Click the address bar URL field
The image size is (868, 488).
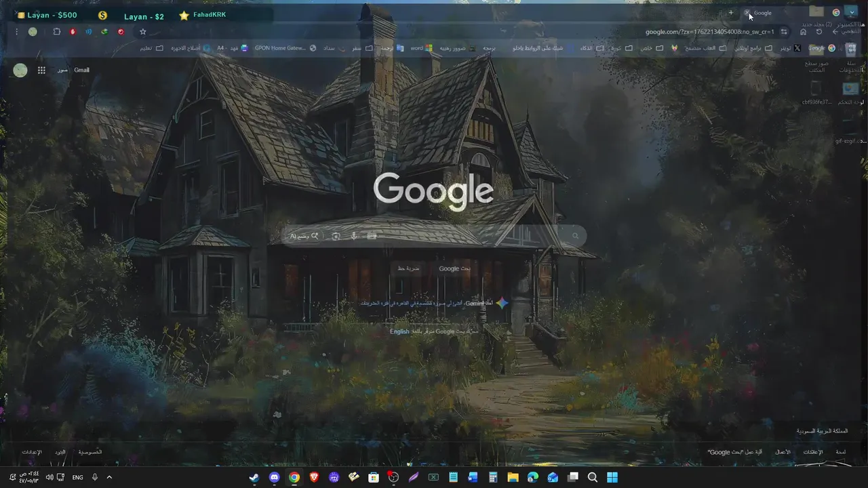click(709, 32)
